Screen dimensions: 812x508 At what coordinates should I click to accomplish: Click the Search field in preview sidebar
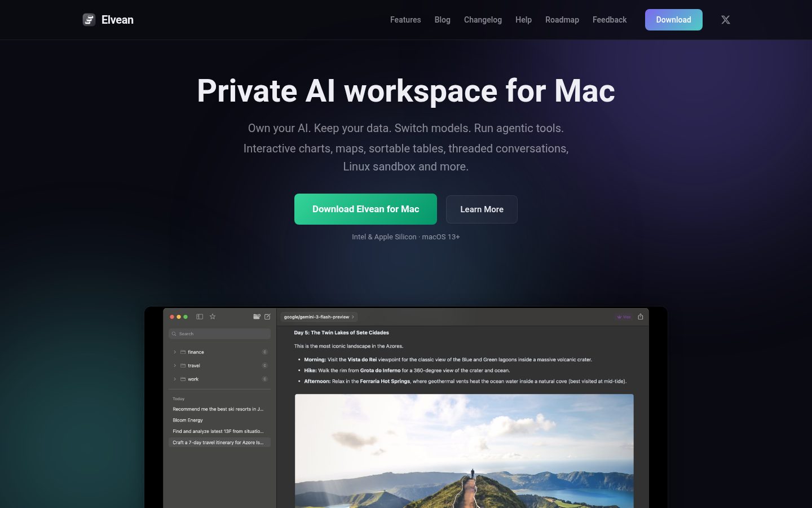tap(220, 334)
